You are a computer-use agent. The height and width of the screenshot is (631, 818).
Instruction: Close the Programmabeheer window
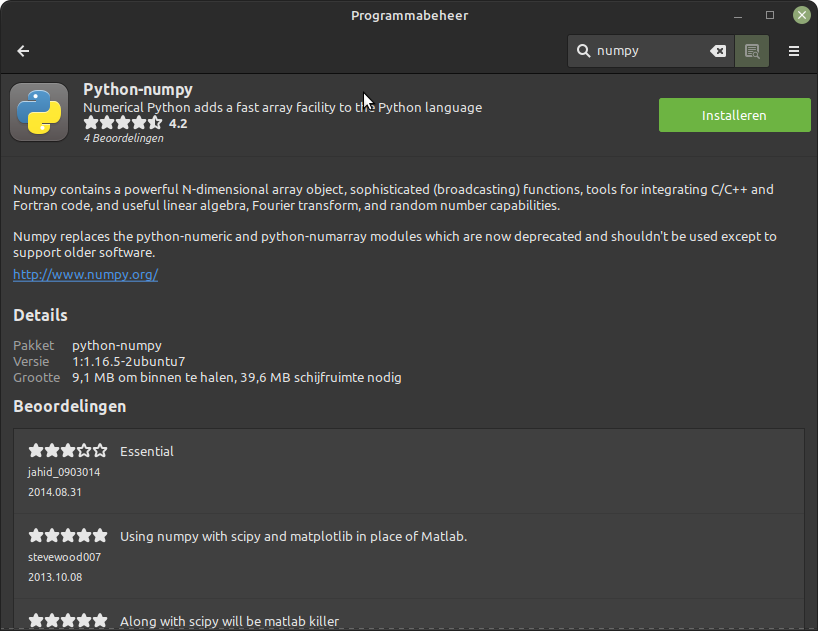coord(801,15)
